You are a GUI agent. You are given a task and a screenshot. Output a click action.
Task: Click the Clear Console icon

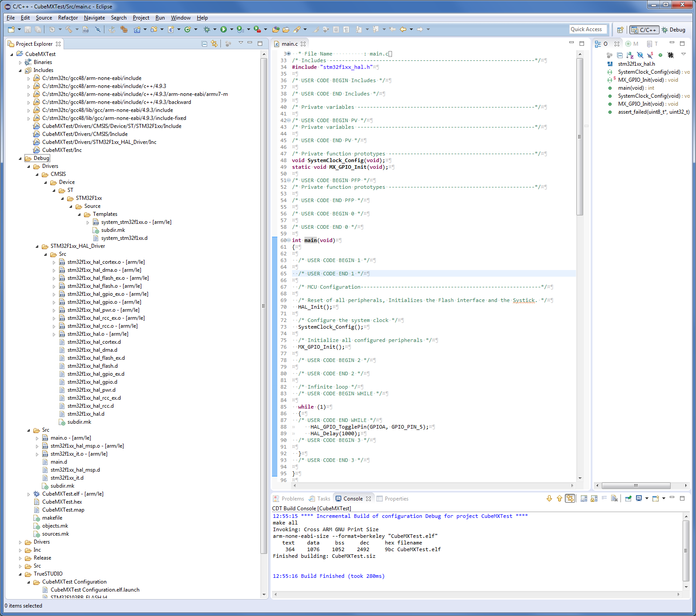pyautogui.click(x=614, y=498)
